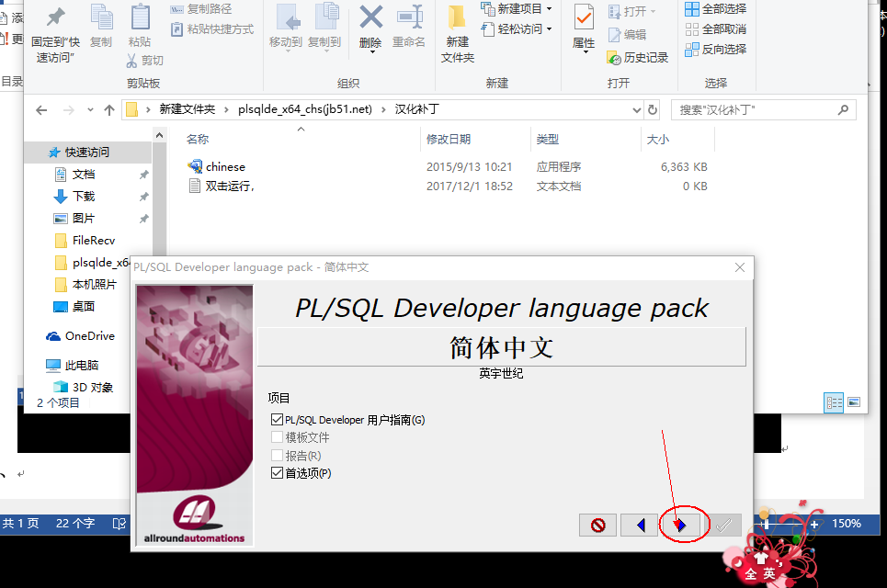Sort by 类型 column header
This screenshot has height=588, width=887.
pos(548,139)
